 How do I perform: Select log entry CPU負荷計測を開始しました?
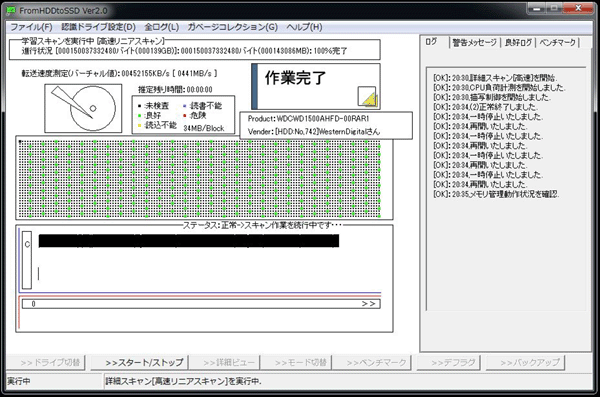pos(499,88)
